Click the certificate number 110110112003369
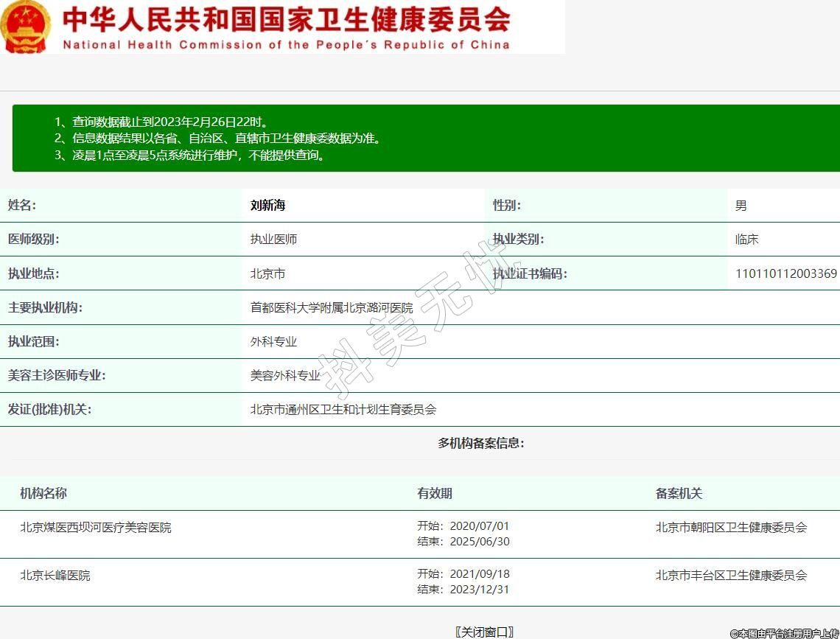Screen dimensions: 840x639 point(785,273)
